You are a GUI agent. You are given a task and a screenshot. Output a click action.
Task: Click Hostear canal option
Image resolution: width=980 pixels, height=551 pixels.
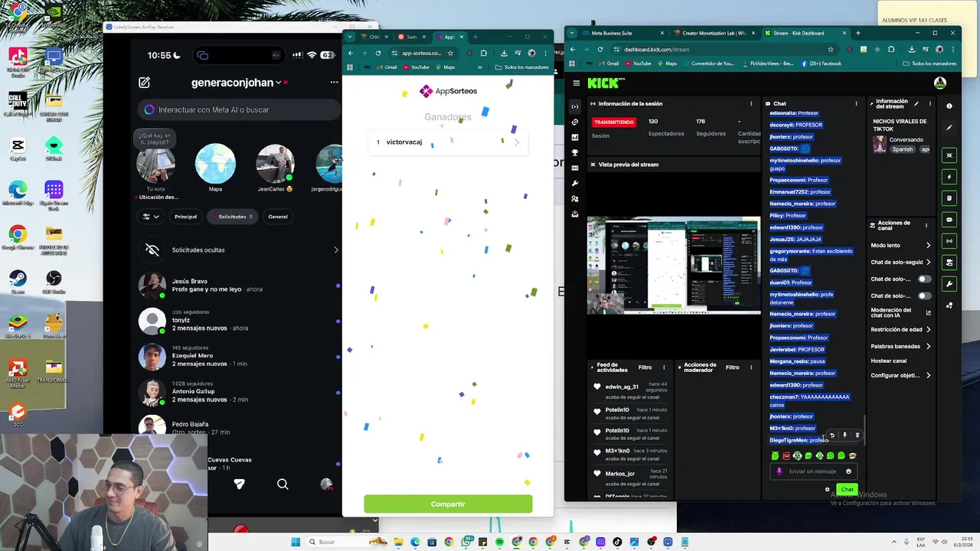pyautogui.click(x=889, y=361)
